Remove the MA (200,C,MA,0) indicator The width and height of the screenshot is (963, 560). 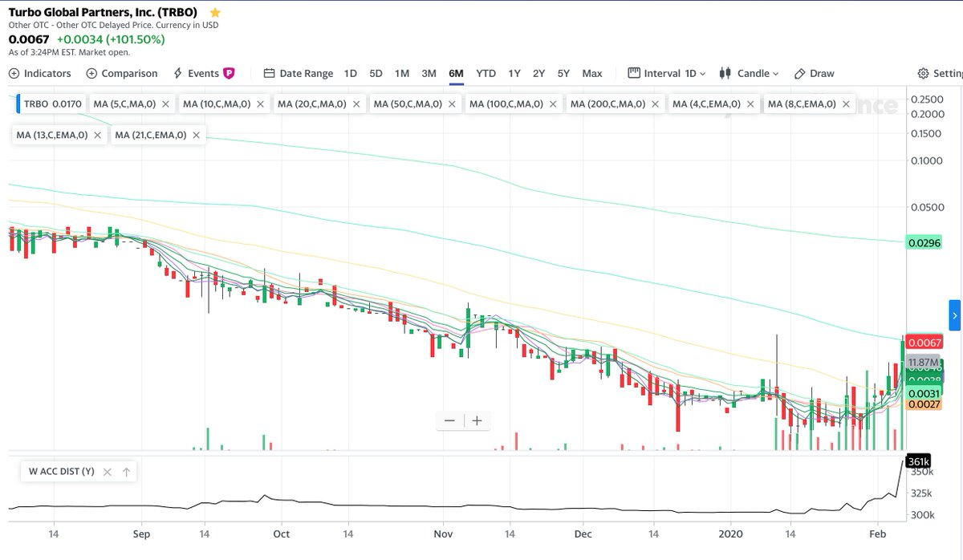(653, 104)
